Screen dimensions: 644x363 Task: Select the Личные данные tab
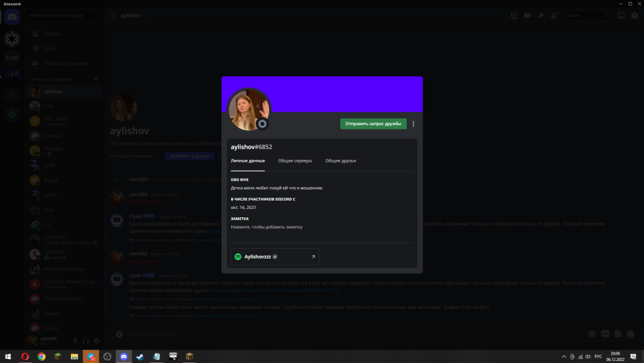pos(248,161)
